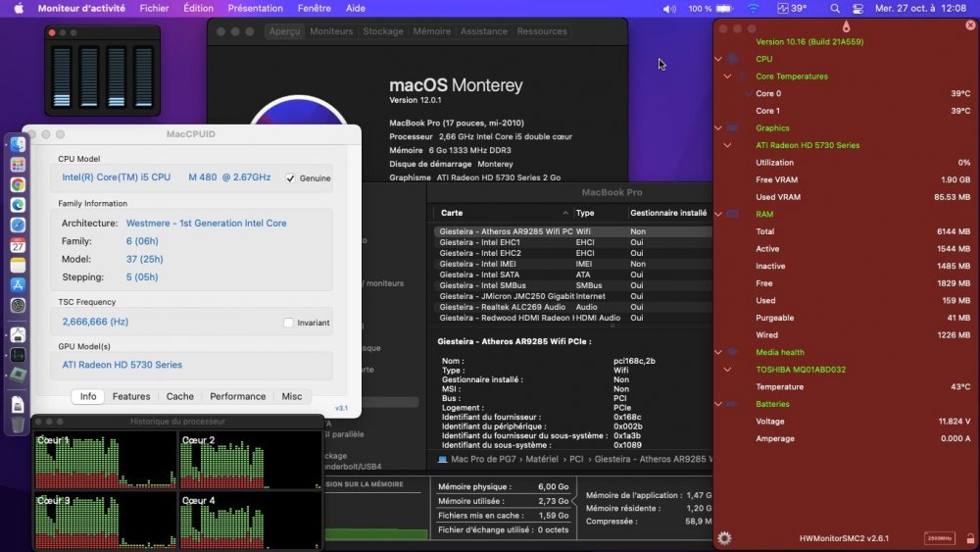Open Assistance tab in About This Mac
The width and height of the screenshot is (980, 552).
tap(484, 31)
